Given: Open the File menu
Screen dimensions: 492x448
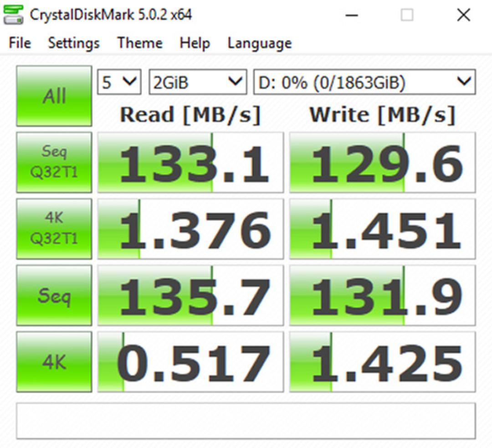Looking at the screenshot, I should 20,43.
